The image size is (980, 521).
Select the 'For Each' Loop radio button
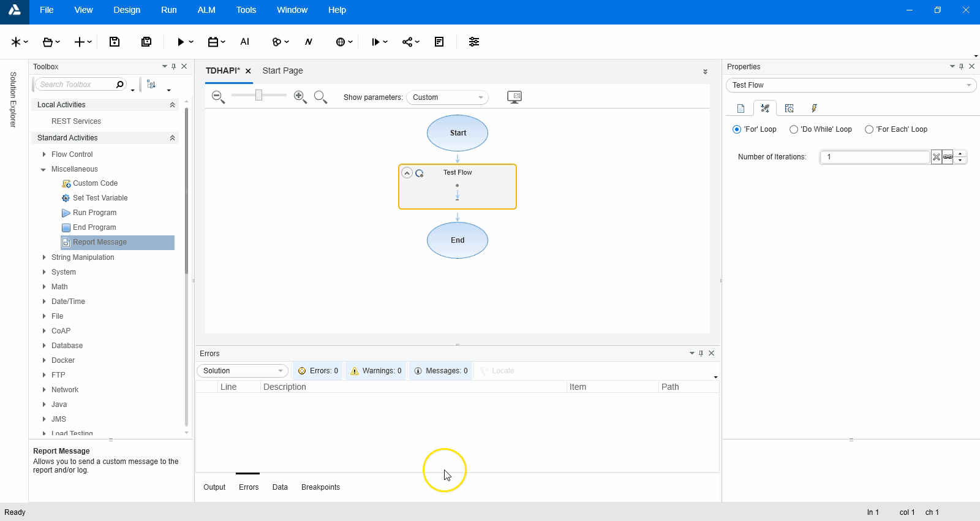pos(869,129)
